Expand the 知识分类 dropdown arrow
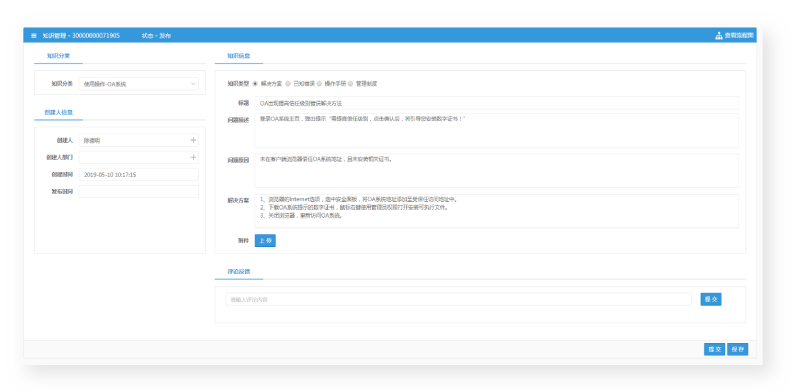This screenshot has height=390, width=796. (x=193, y=84)
